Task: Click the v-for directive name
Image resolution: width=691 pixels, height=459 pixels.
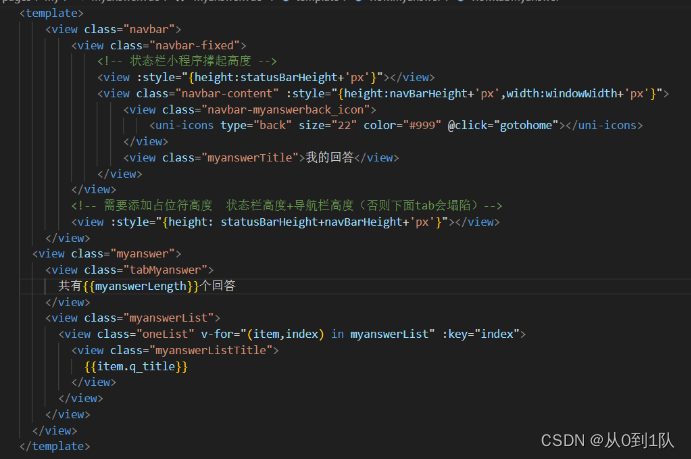Action: [x=217, y=334]
